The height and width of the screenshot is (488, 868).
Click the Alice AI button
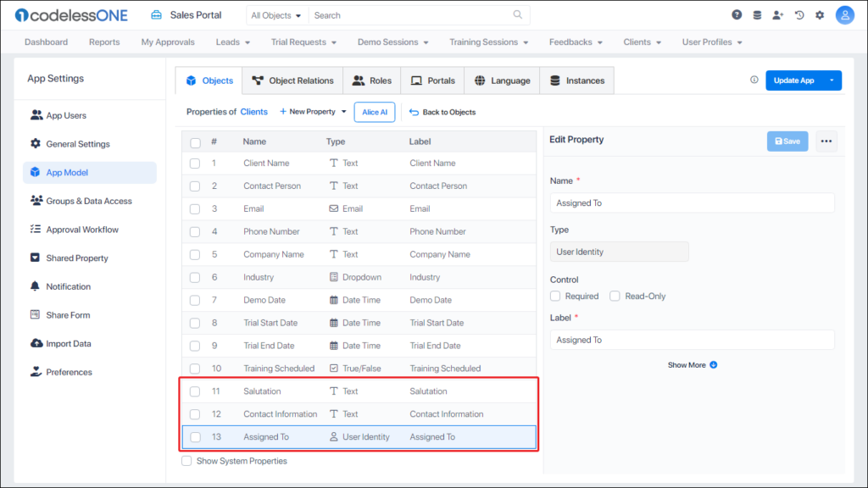(375, 112)
